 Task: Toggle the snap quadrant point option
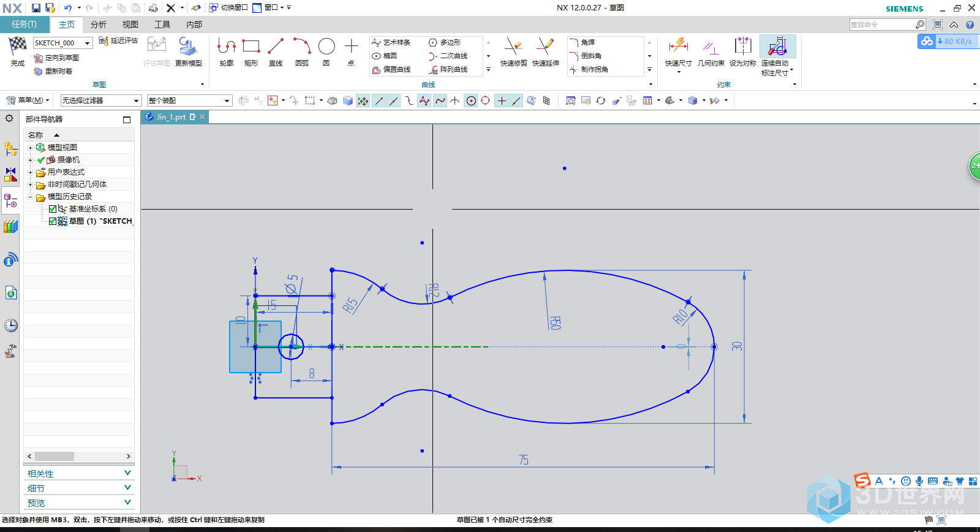(486, 101)
